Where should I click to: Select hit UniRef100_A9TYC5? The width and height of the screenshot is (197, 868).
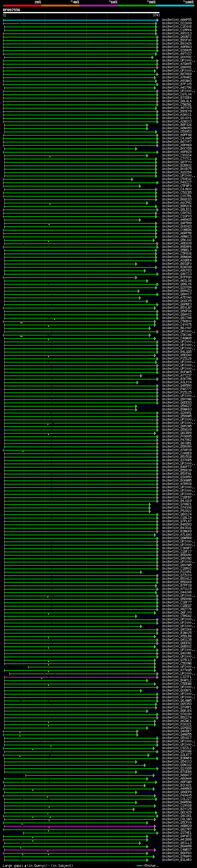(177, 108)
